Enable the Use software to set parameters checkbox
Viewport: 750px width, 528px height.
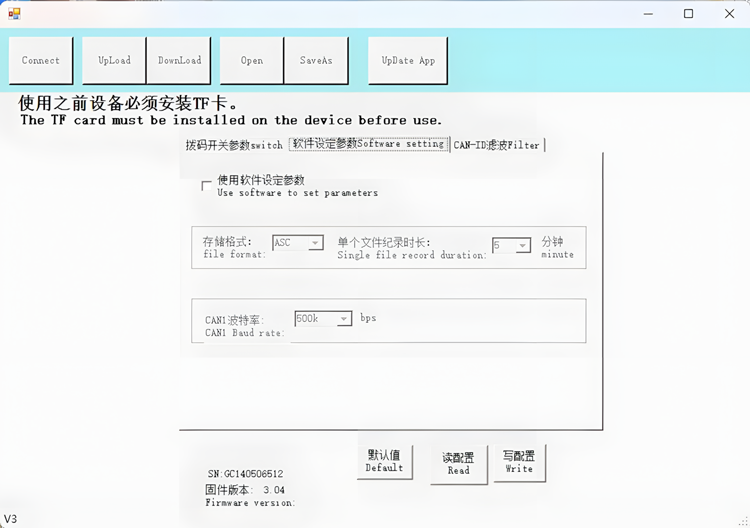[x=207, y=186]
